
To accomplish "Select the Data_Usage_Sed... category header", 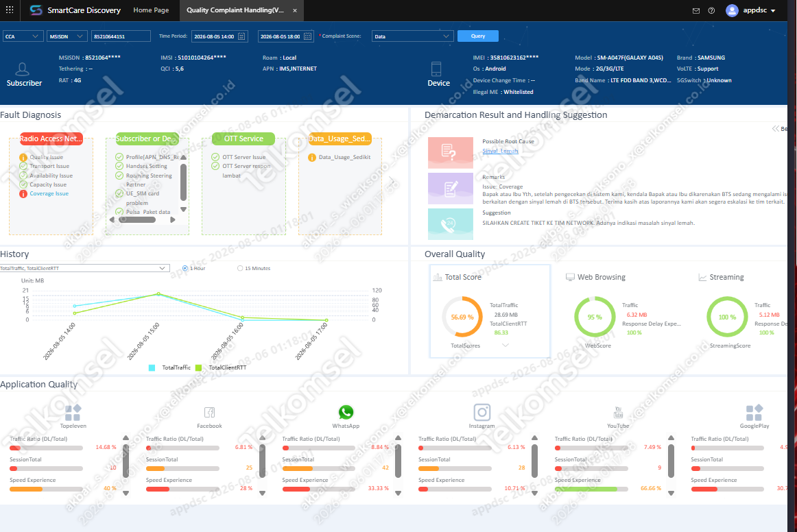I will [x=340, y=138].
